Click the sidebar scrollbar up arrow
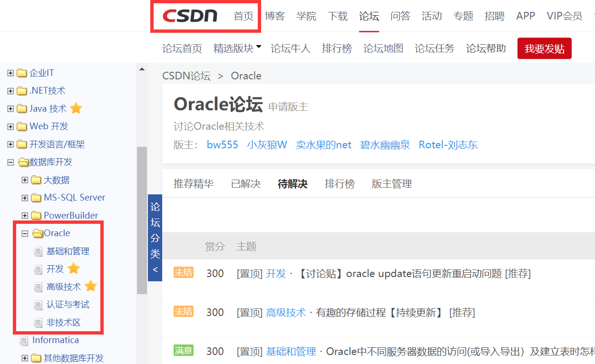The width and height of the screenshot is (595, 364). pyautogui.click(x=142, y=69)
